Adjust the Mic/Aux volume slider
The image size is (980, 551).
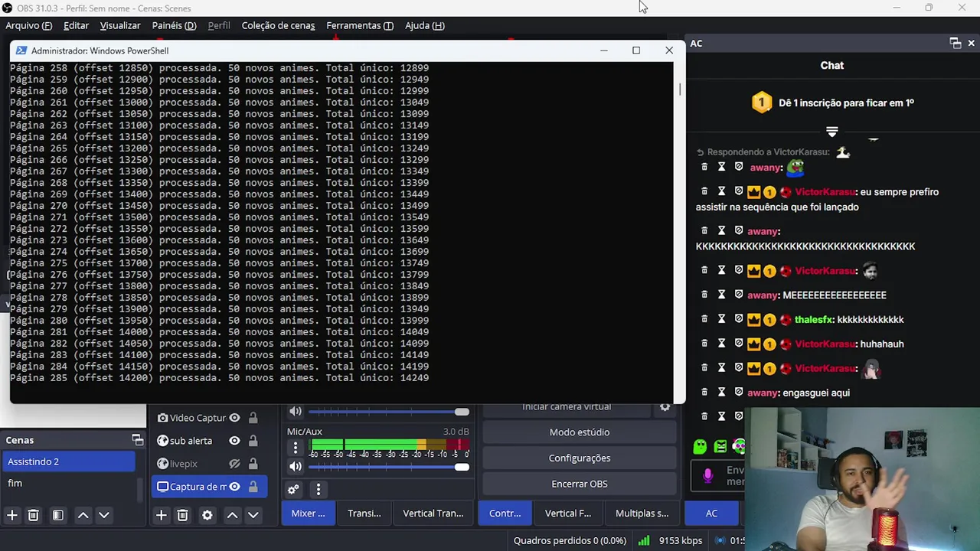pyautogui.click(x=389, y=467)
